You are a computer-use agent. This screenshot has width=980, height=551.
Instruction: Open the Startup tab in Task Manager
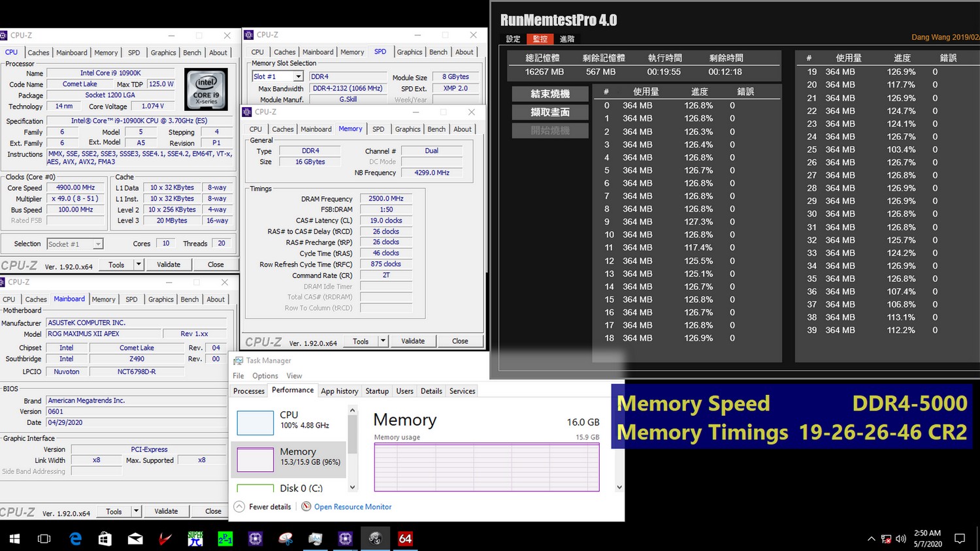pyautogui.click(x=377, y=391)
